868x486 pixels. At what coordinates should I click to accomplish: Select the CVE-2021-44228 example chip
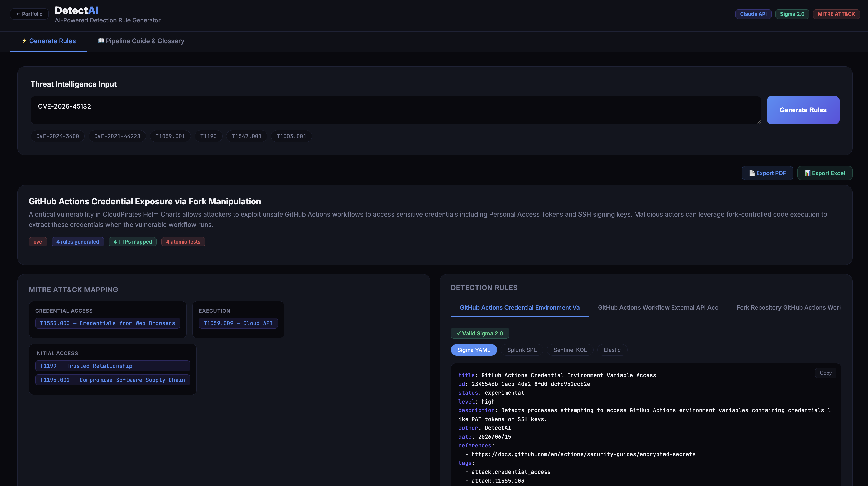tap(117, 136)
